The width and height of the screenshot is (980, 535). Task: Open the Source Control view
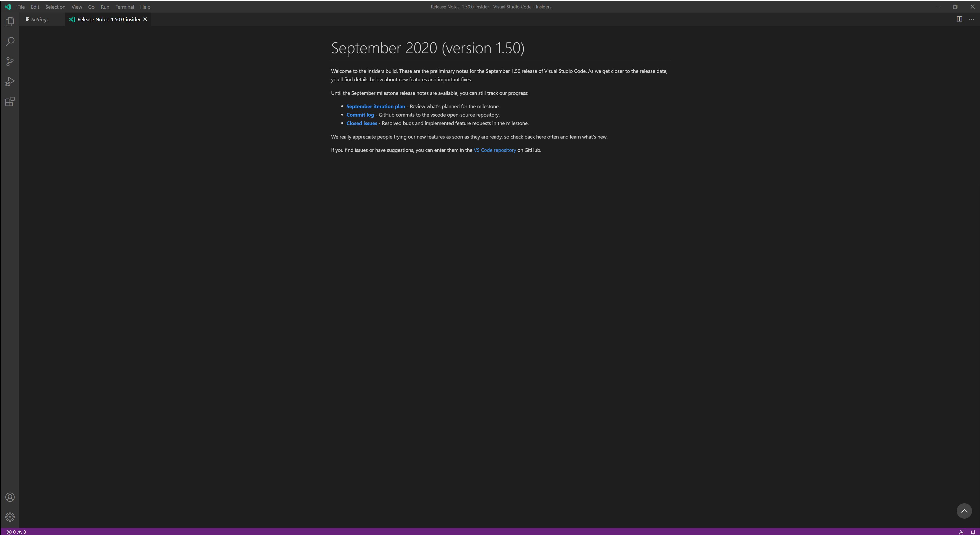coord(9,61)
